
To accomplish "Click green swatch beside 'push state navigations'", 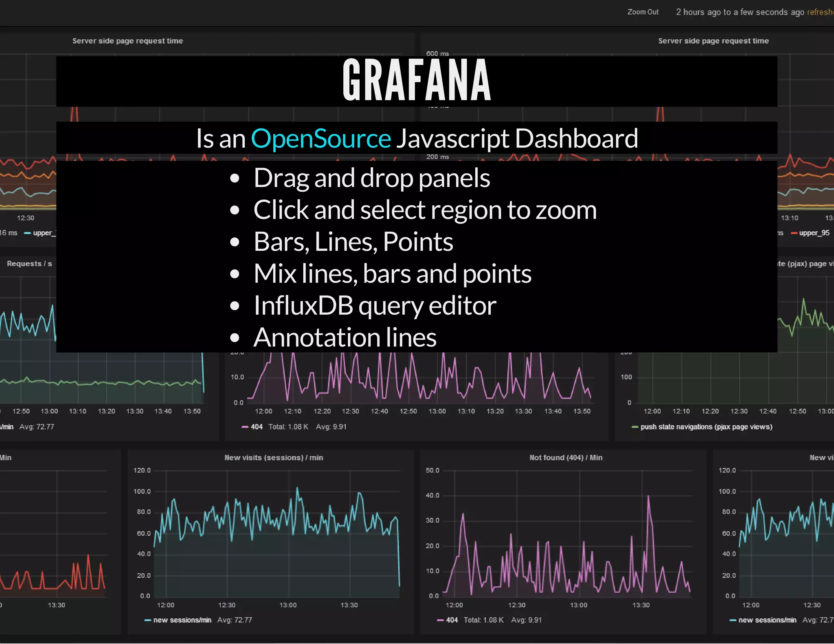I will tap(635, 427).
